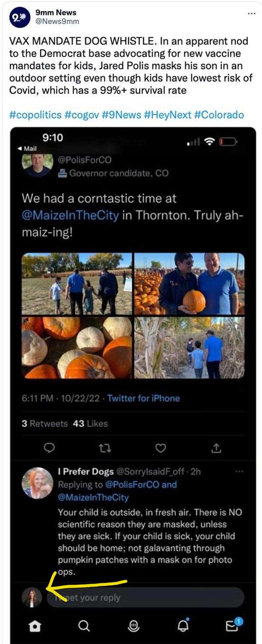262x644 pixels.
Task: Open the Spaces tab icon
Action: [x=133, y=626]
